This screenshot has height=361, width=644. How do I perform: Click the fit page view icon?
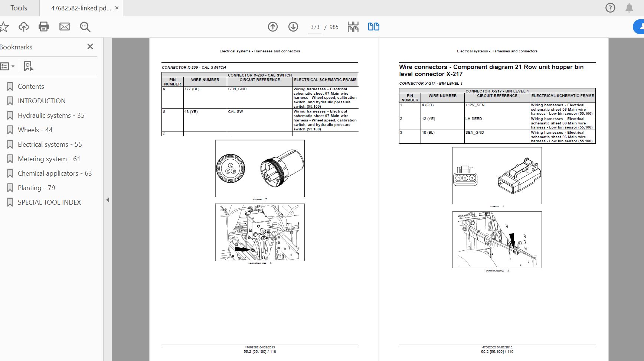point(353,27)
